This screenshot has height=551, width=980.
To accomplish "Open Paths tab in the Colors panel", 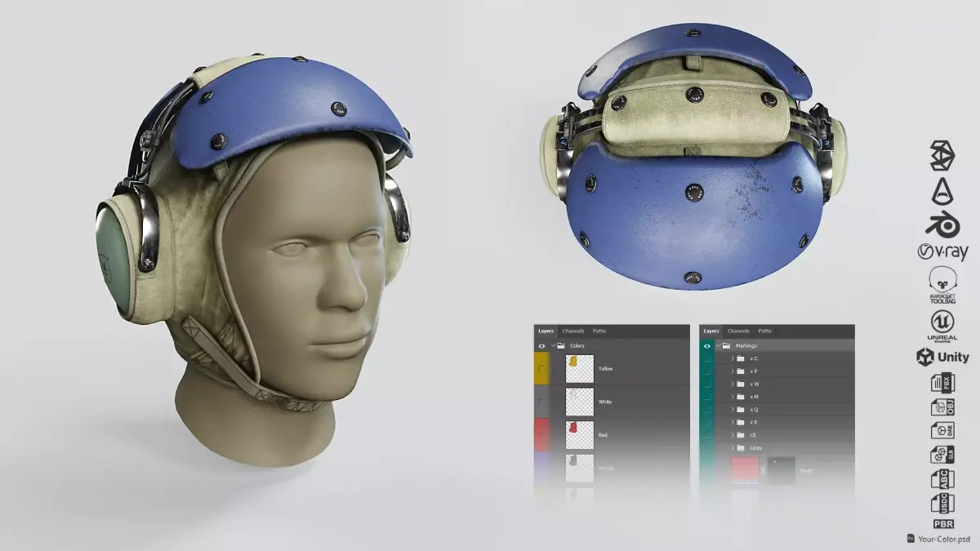I will pos(599,331).
